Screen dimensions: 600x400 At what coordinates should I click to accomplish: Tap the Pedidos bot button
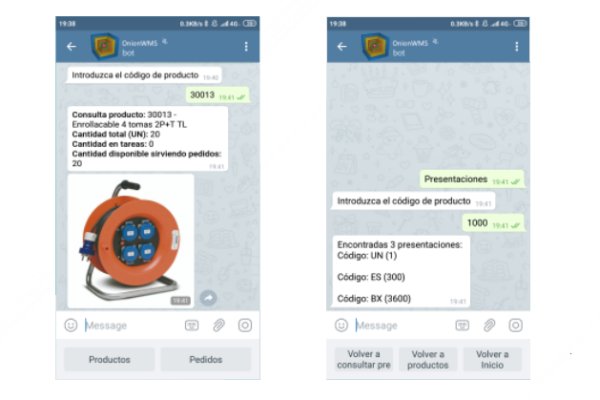[x=206, y=359]
